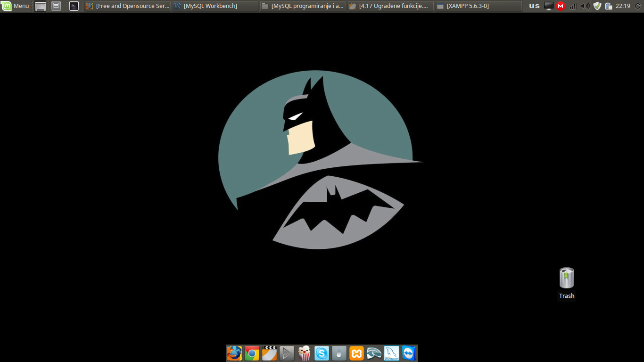Open the volume control in system tray
This screenshot has height=362, width=644.
pyautogui.click(x=585, y=6)
